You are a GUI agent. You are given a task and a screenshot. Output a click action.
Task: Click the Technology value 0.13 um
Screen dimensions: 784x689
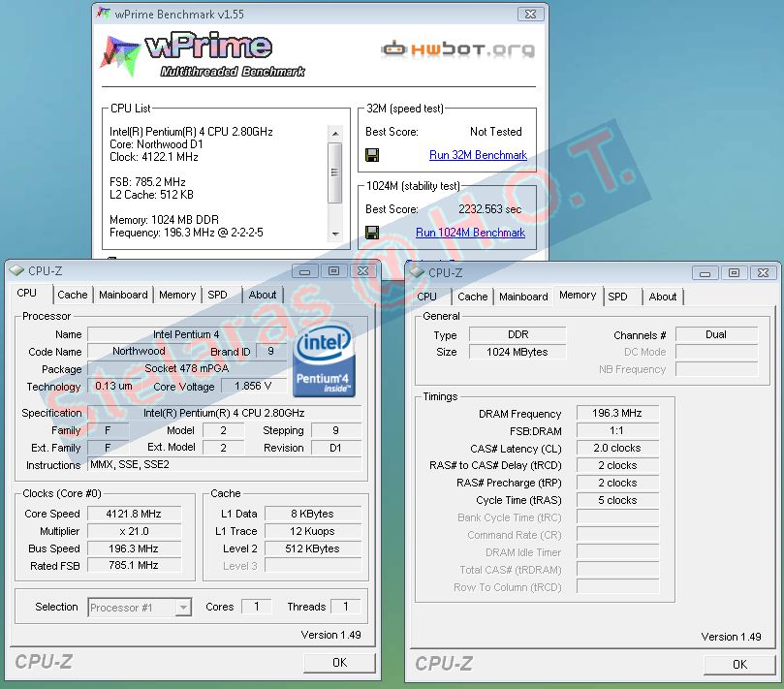click(x=113, y=386)
